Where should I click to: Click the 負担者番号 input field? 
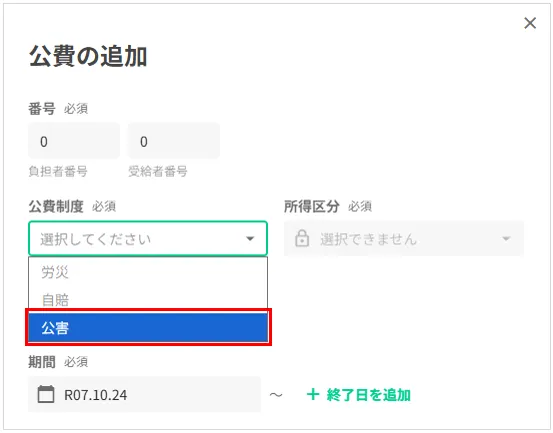pos(74,141)
